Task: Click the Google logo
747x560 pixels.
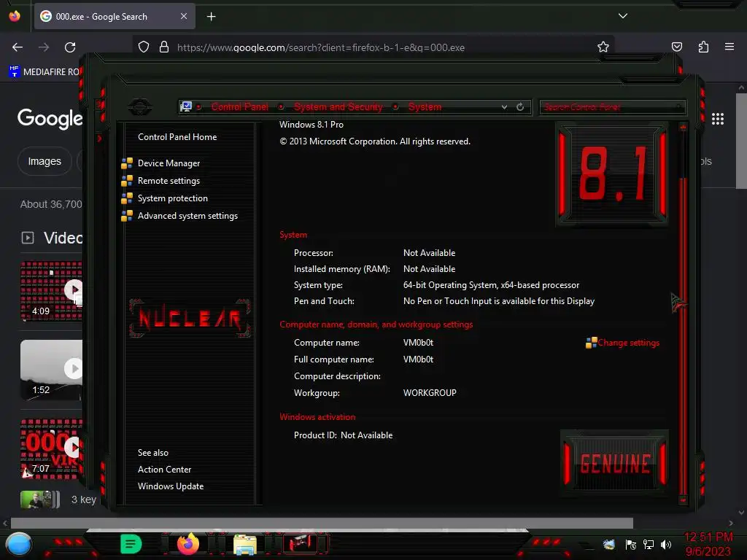Action: (50, 118)
